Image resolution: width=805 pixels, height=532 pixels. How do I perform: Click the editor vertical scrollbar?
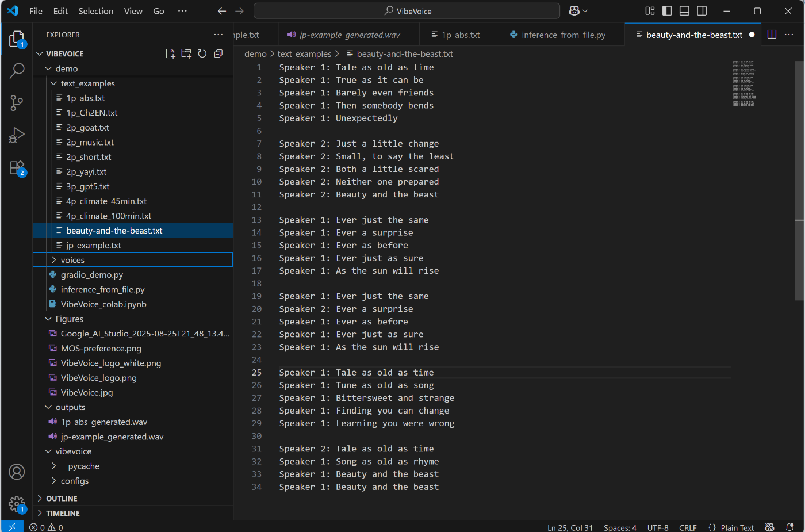799,181
